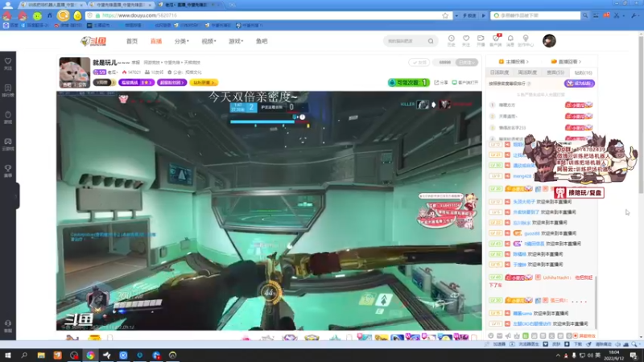
Task: Click the browser home icon
Action: (x=50, y=15)
